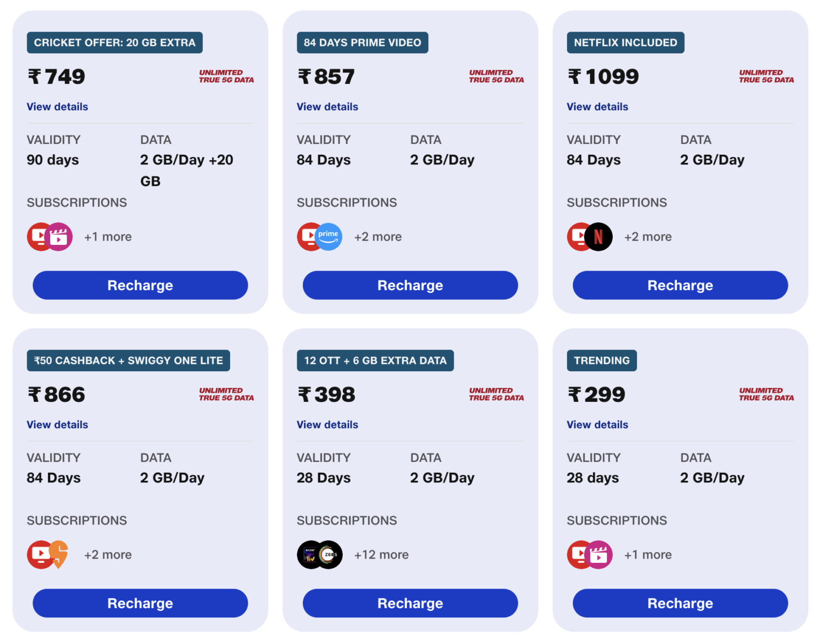Recharge the ₹866 Swiggy One Lite plan
The height and width of the screenshot is (644, 820).
click(140, 603)
